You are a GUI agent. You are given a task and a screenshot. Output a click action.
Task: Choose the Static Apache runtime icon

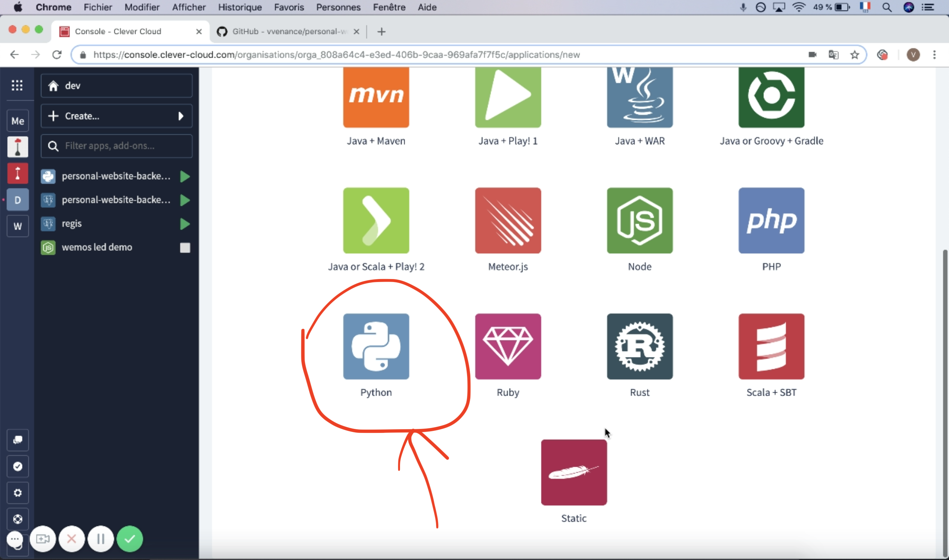(574, 472)
